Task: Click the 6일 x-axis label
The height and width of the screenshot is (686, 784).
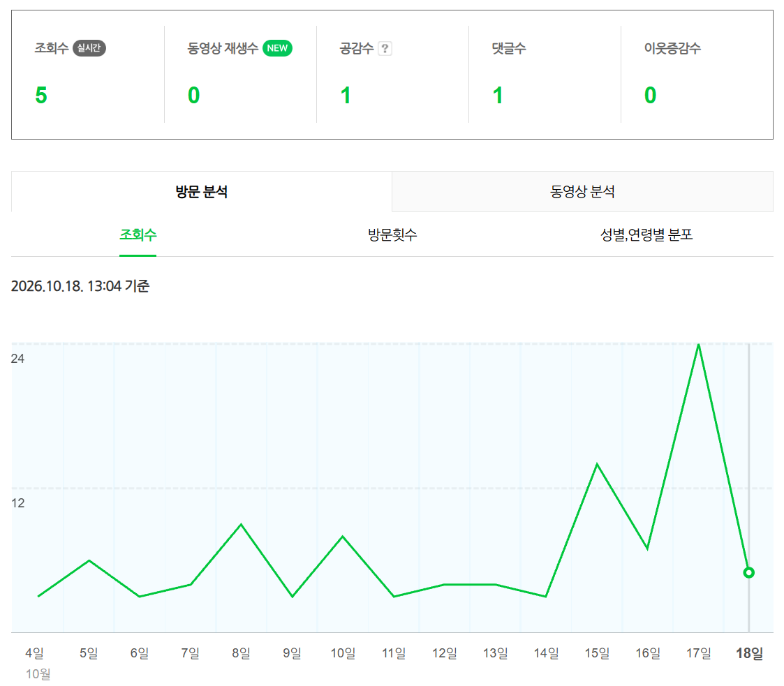Action: point(140,653)
